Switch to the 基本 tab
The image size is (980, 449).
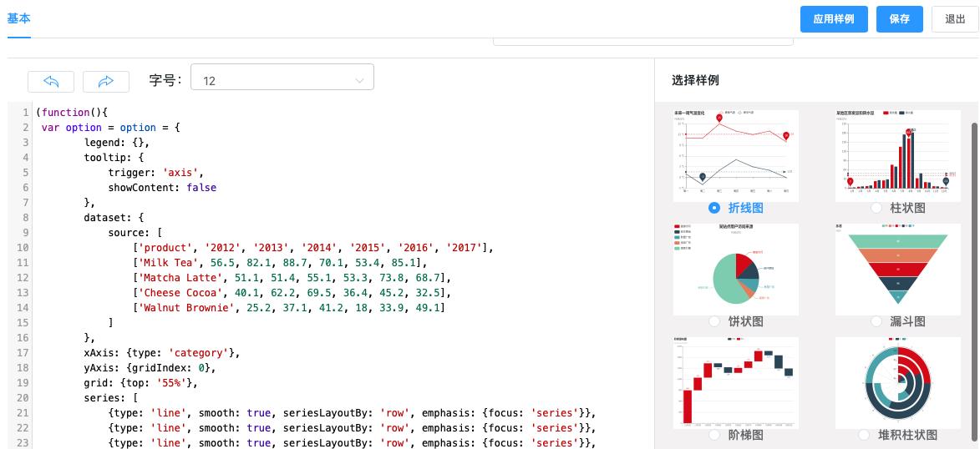(18, 18)
